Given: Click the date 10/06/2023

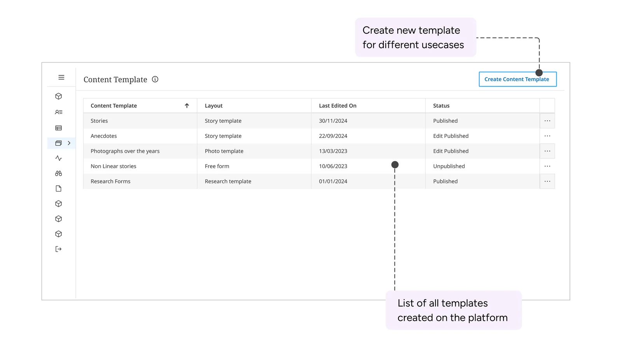Looking at the screenshot, I should coord(333,166).
